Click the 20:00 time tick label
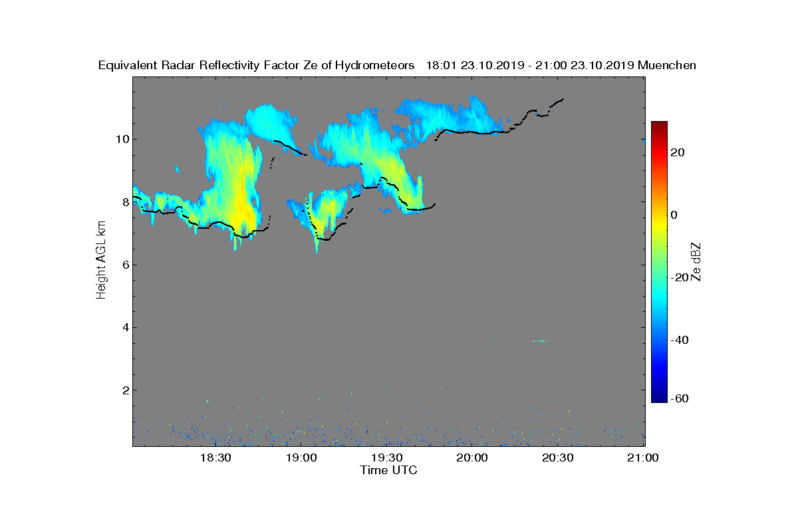Image resolution: width=798 pixels, height=532 pixels. 472,458
